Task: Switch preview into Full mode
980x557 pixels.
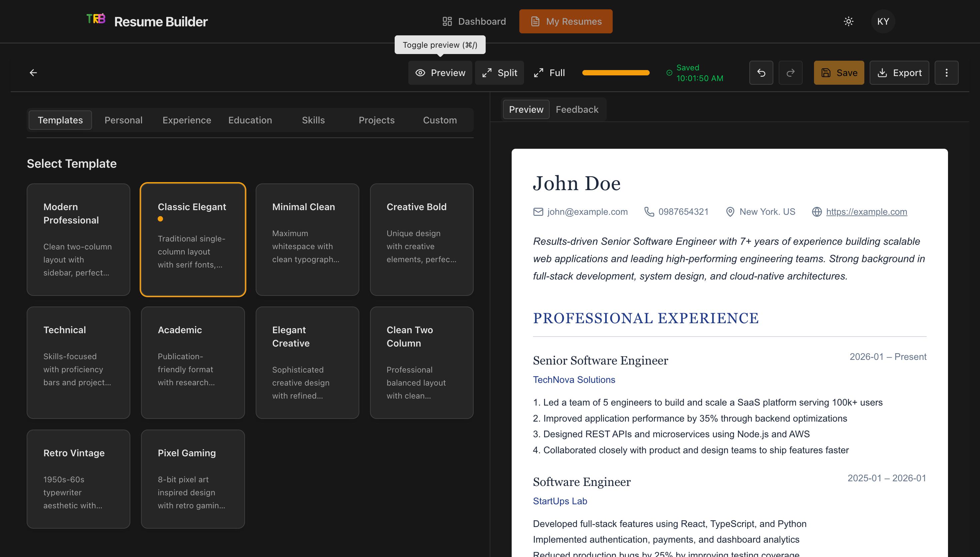Action: (x=549, y=73)
